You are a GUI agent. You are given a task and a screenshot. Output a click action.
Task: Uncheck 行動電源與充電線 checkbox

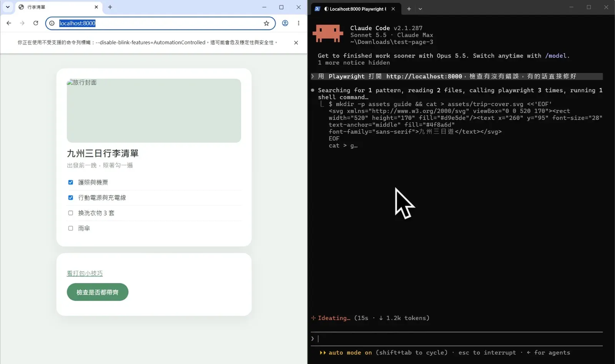[71, 198]
